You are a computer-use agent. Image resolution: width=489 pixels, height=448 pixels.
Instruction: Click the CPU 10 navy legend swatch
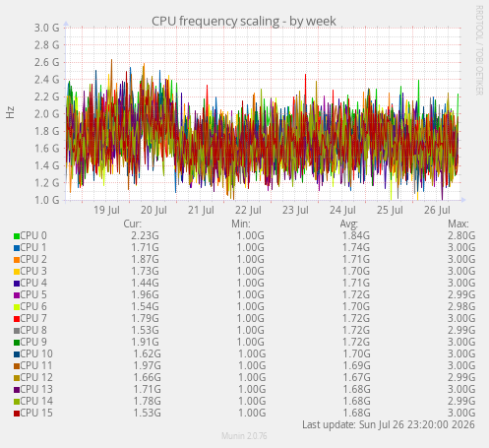(x=17, y=354)
